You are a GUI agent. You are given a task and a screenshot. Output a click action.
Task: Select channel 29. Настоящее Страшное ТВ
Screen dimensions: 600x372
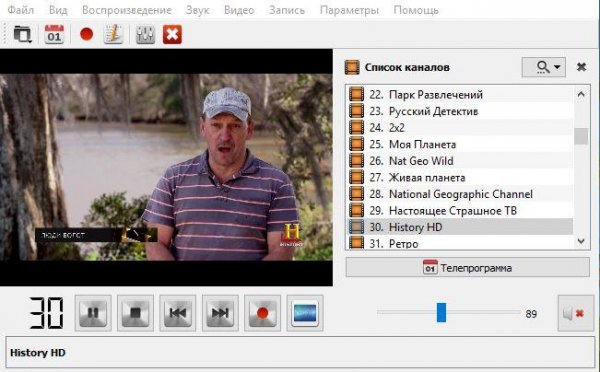460,210
